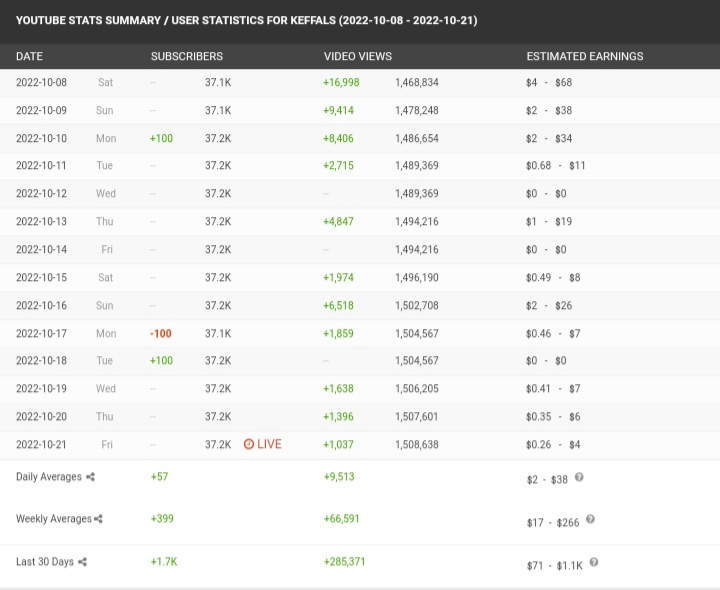Select the date 2022-10-14
Image resolution: width=720 pixels, height=590 pixels.
tap(41, 250)
